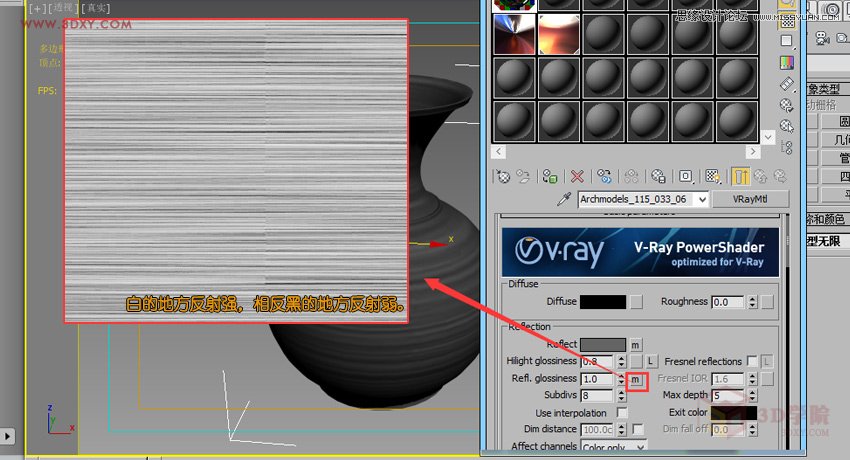Screen dimensions: 850x460
Task: Toggle the highlighted Show End Result icon
Action: point(740,177)
